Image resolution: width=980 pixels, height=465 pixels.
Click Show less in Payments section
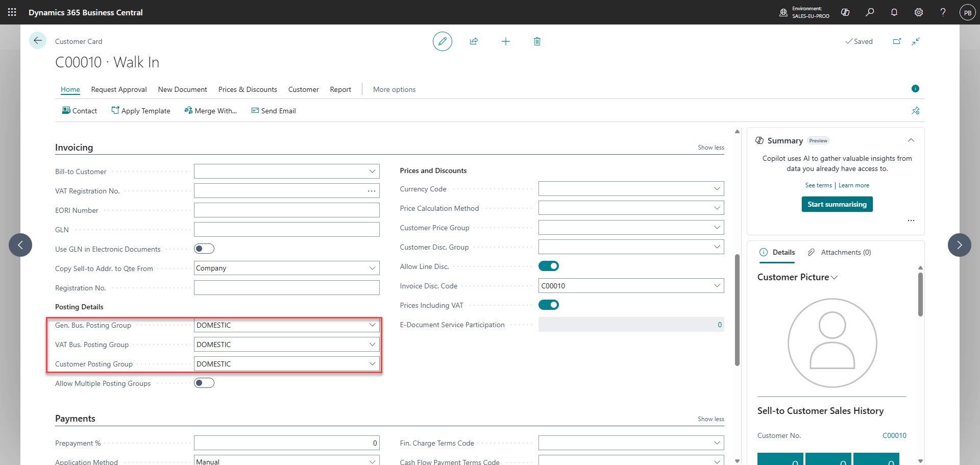(x=711, y=419)
